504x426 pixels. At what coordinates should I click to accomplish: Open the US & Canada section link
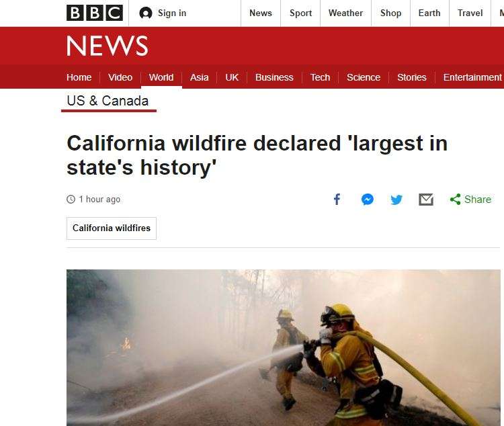click(108, 101)
